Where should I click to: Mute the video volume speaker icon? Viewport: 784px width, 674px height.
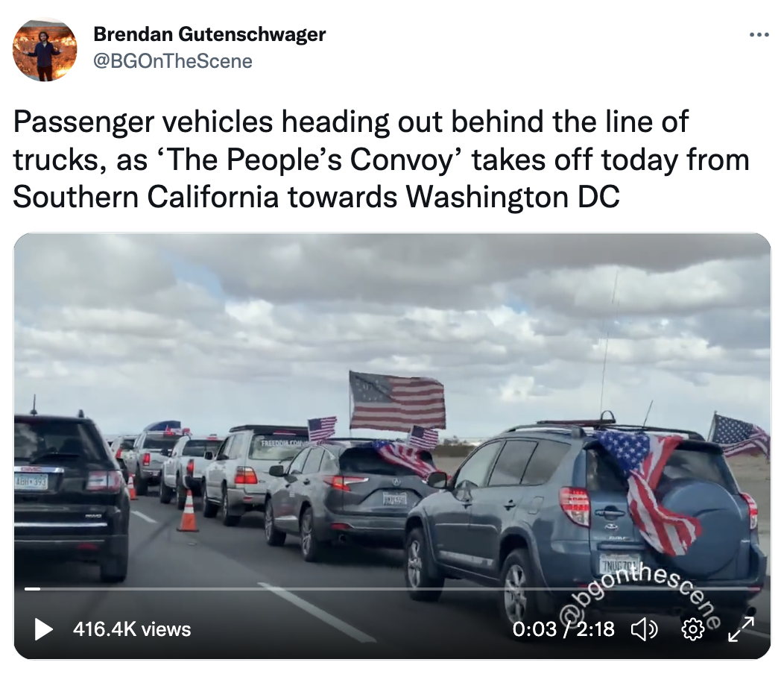(x=645, y=629)
